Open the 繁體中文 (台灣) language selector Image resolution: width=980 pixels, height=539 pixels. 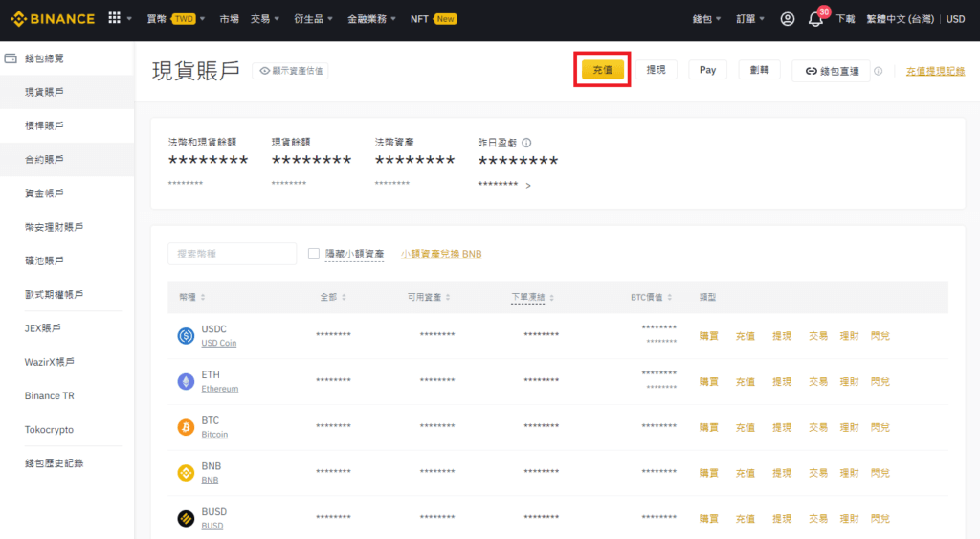900,19
